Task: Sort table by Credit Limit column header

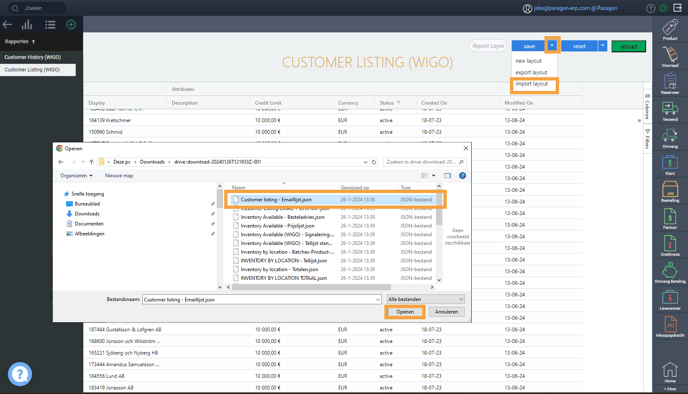Action: pos(268,103)
